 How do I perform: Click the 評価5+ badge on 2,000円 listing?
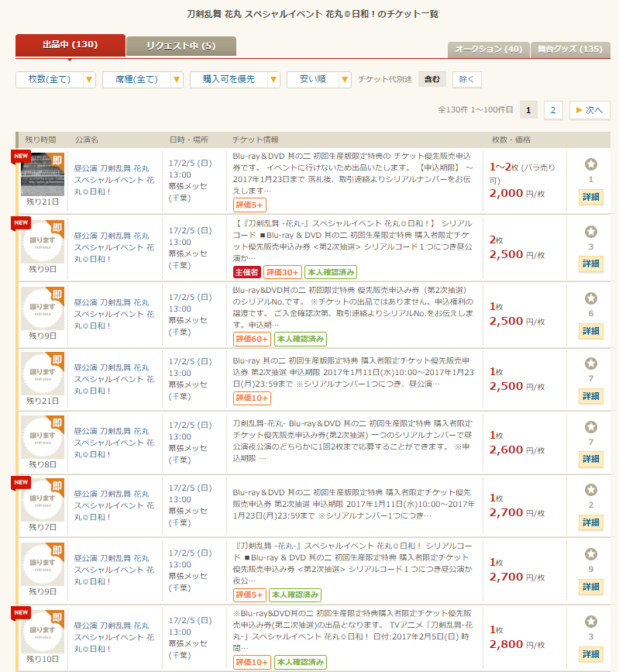[x=249, y=205]
